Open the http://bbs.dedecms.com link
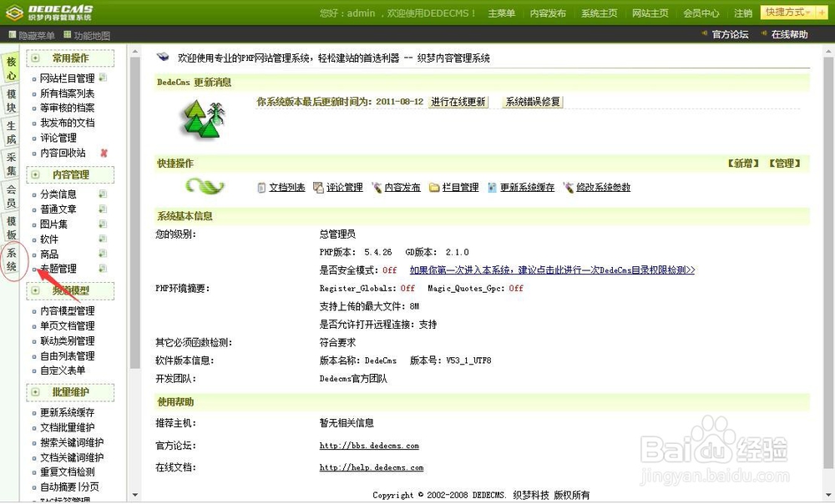 [369, 446]
